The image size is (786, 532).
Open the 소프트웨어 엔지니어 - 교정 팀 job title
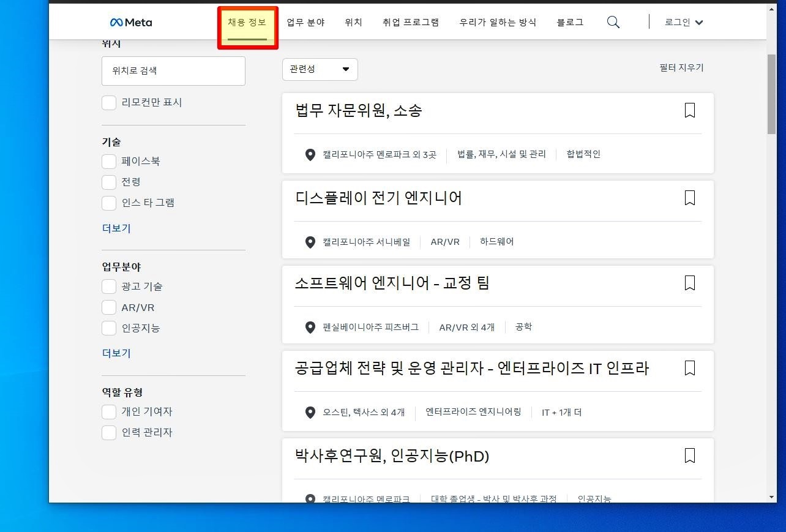point(392,283)
